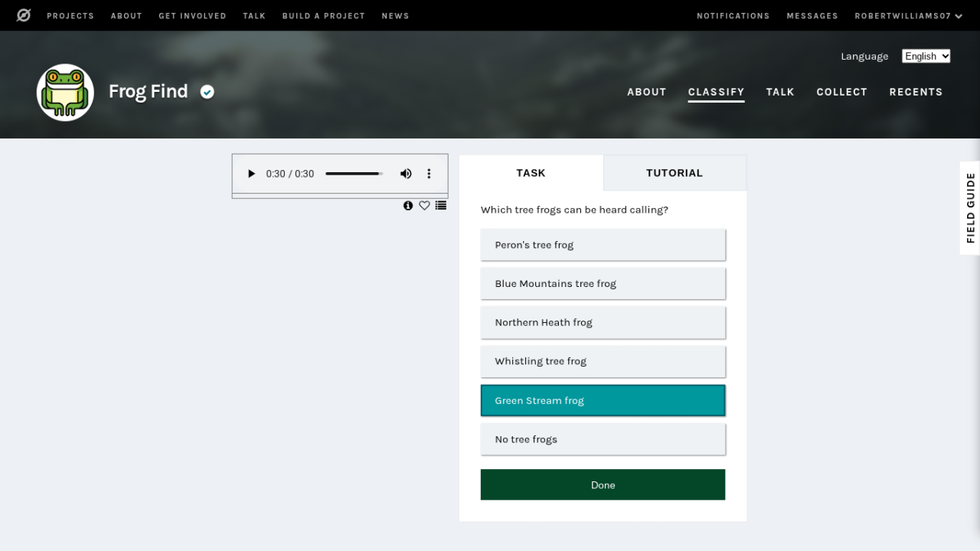The image size is (980, 551).
Task: Open audio player more options menu
Action: [429, 174]
